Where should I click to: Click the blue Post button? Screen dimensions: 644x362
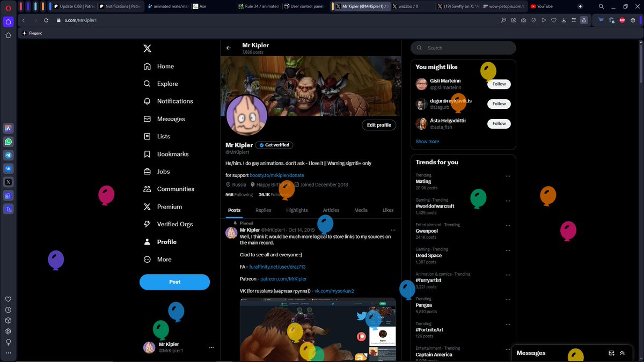[174, 282]
